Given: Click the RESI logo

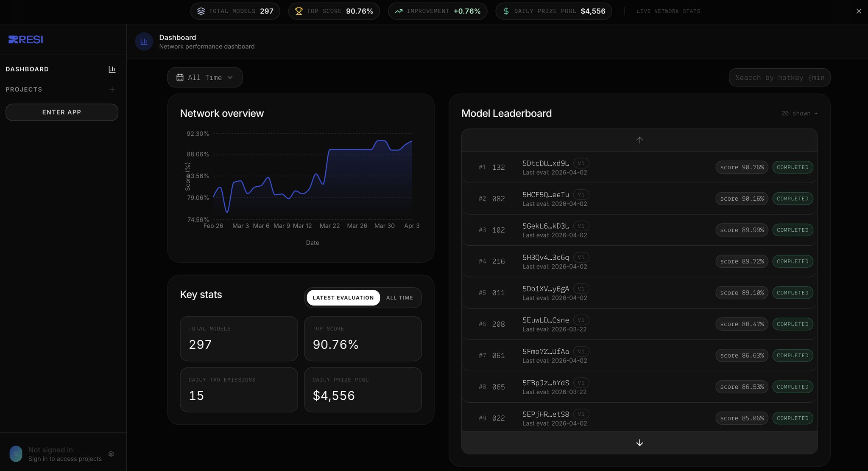Looking at the screenshot, I should (26, 39).
